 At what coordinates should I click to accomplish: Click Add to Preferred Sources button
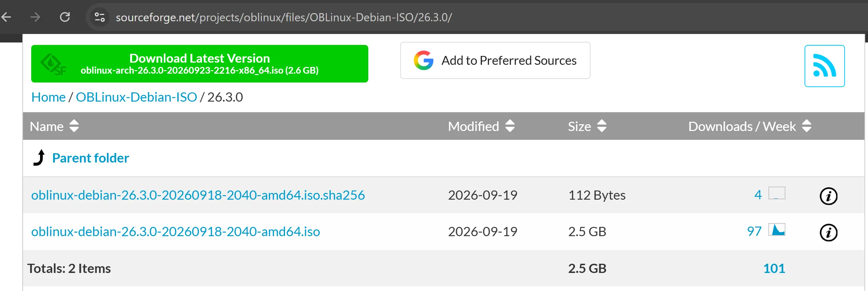pyautogui.click(x=495, y=61)
